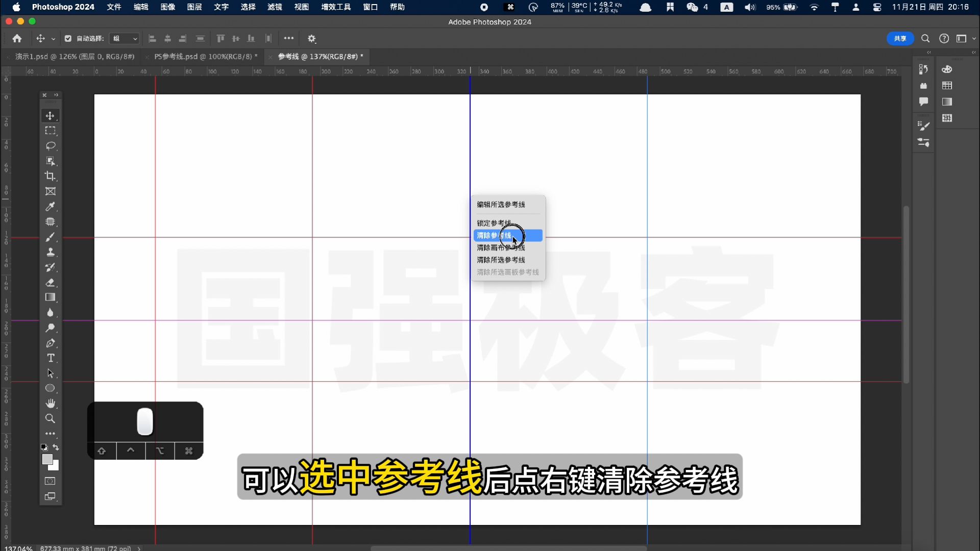Screen dimensions: 980x551
Task: Select the Spot Healing tool
Action: [x=50, y=222]
